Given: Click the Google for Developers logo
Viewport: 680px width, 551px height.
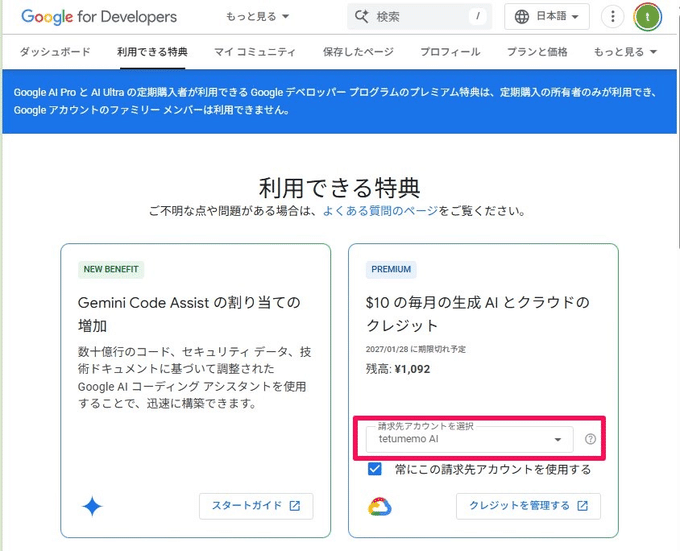Looking at the screenshot, I should 99,17.
